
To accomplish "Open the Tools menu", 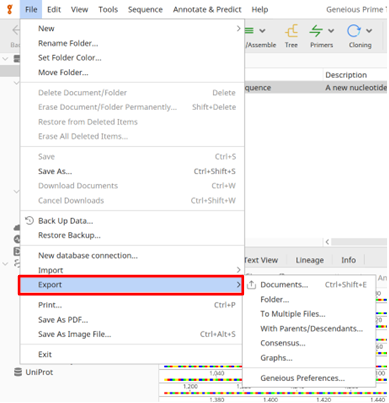I will [x=108, y=9].
